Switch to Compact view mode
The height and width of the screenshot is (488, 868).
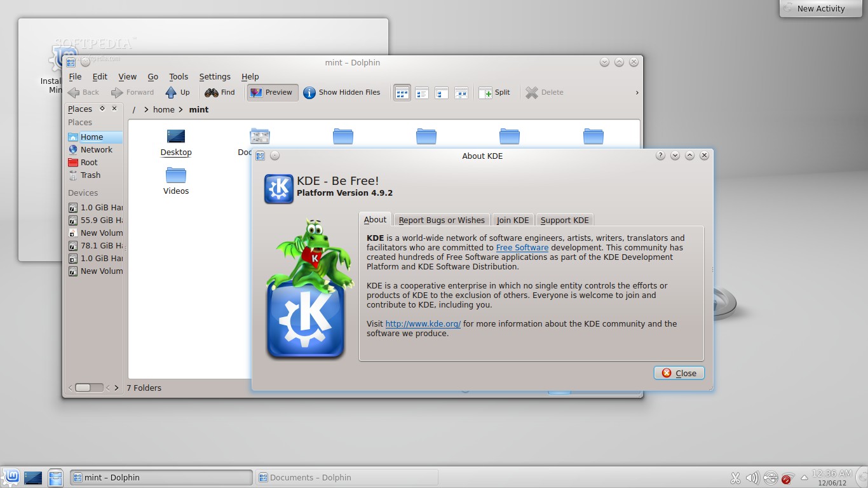(422, 93)
